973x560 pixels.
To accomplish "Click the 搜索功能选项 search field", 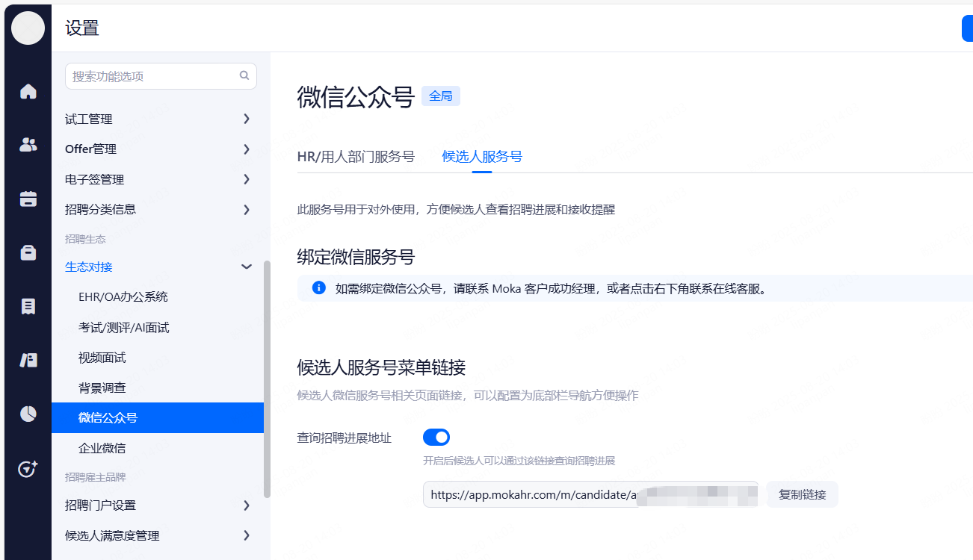I will [153, 76].
